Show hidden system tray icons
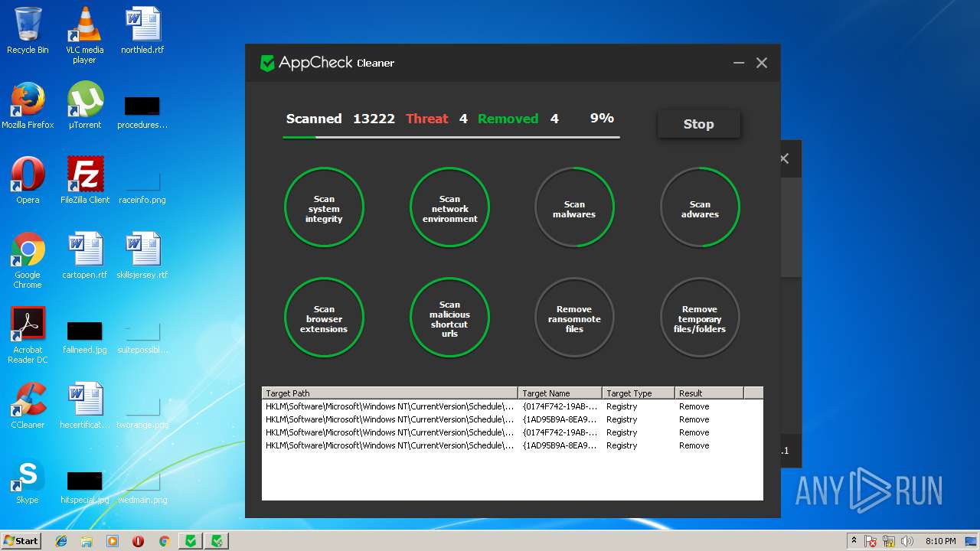The width and height of the screenshot is (980, 551). tap(854, 541)
